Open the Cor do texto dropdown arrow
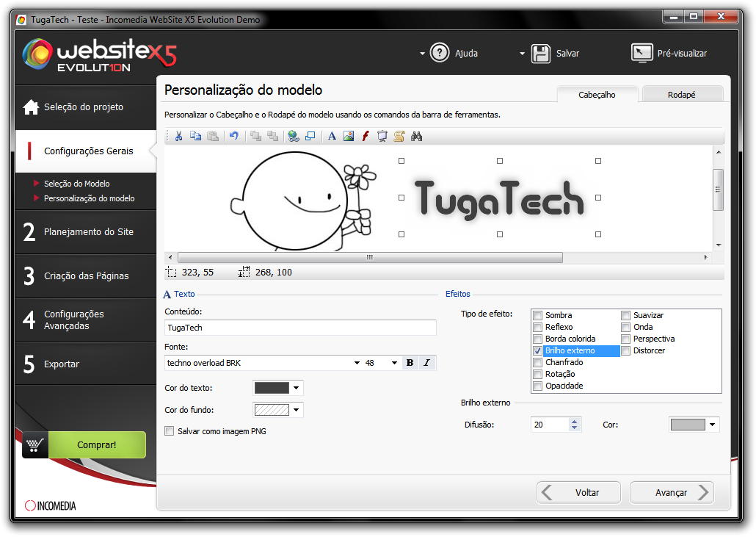The width and height of the screenshot is (756, 537). pyautogui.click(x=297, y=388)
